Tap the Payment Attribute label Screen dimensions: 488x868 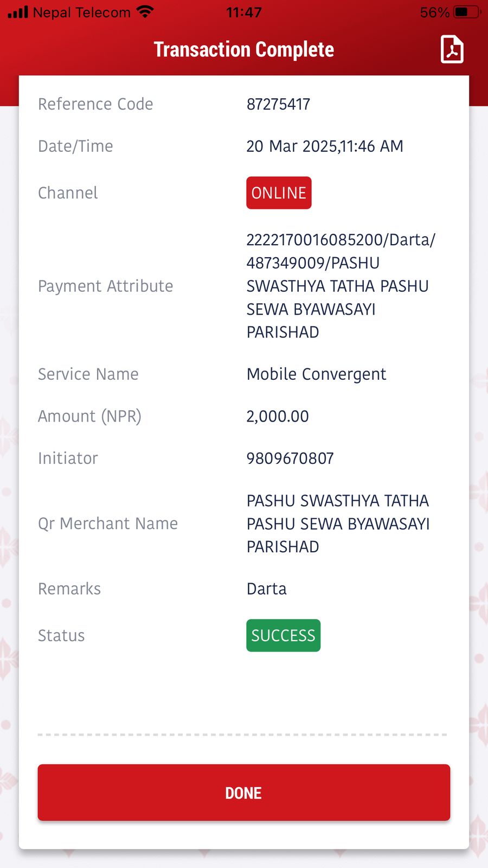(105, 286)
